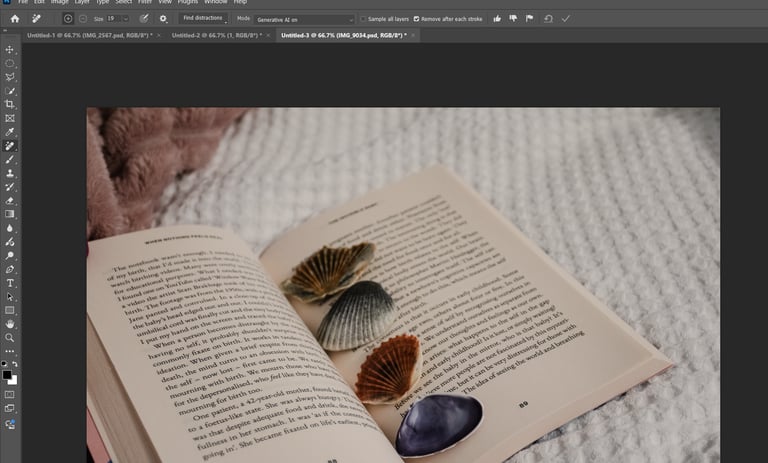Switch to the Untitled-1 IMG_2567 tab
Screen dimensions: 768x463
[x=90, y=35]
